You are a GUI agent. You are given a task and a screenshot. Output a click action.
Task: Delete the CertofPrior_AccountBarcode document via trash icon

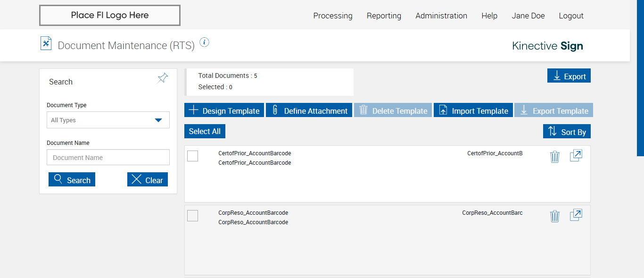(x=555, y=157)
